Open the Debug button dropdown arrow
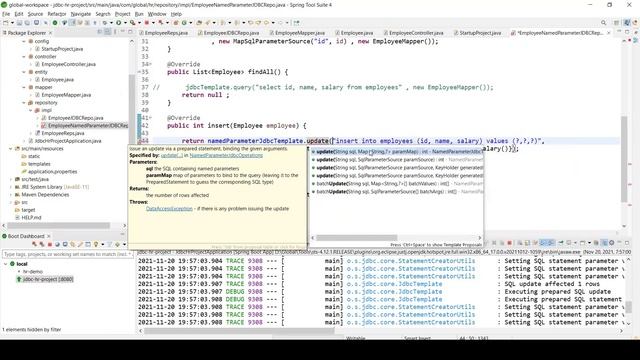Viewport: 640px width, 360px height. click(111, 23)
